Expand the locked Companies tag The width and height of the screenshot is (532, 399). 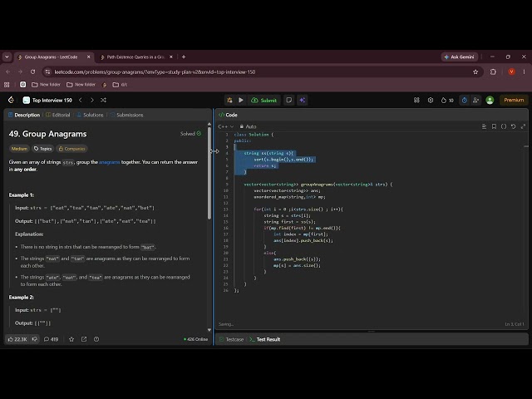click(x=71, y=149)
